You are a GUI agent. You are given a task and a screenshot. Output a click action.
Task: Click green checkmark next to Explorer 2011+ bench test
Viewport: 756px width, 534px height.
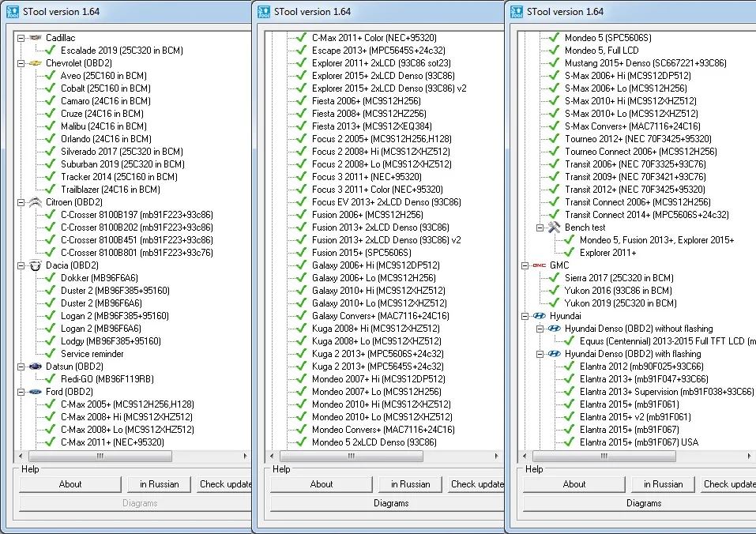click(569, 253)
